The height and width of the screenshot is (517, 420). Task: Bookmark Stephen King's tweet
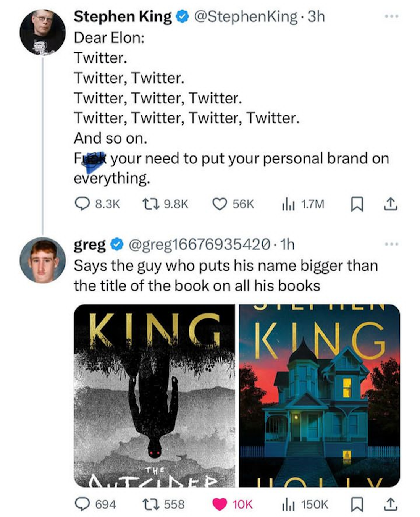tap(357, 205)
